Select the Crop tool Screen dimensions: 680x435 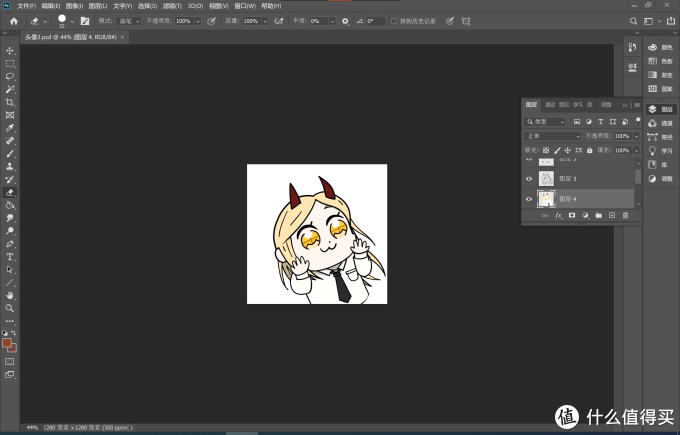tap(10, 102)
